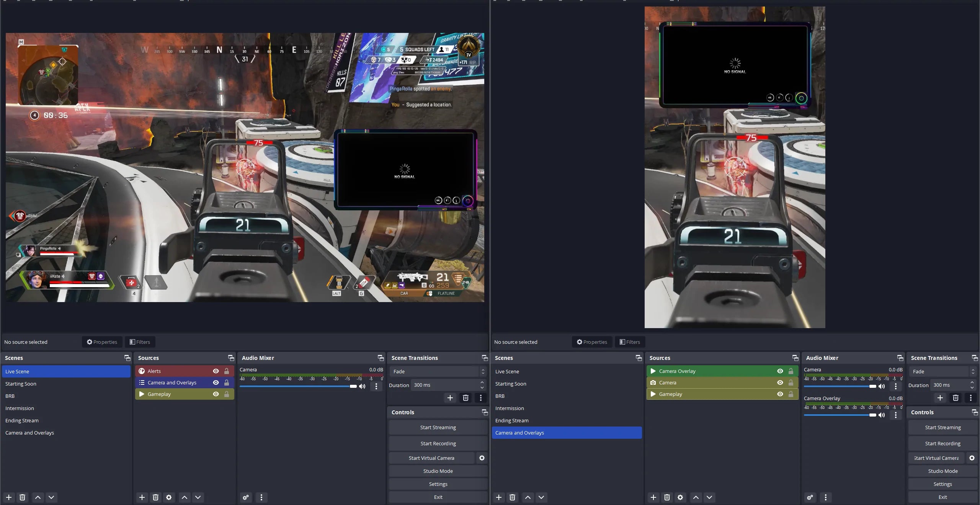Adjust Camera volume slider in left mixer
Viewport: 980px width, 505px height.
[298, 386]
